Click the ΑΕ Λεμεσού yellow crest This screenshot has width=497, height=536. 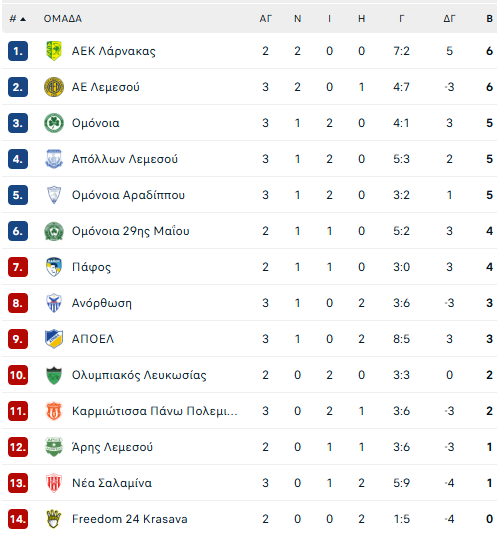(54, 87)
